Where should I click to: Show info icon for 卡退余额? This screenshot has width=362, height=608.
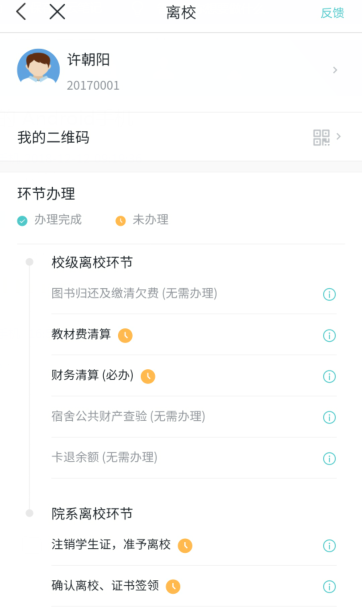pyautogui.click(x=329, y=459)
